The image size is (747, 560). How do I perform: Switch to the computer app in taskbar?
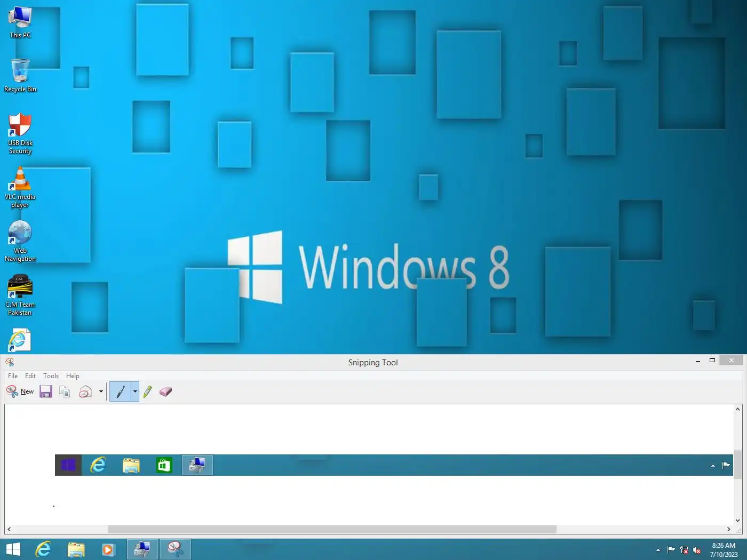[142, 549]
